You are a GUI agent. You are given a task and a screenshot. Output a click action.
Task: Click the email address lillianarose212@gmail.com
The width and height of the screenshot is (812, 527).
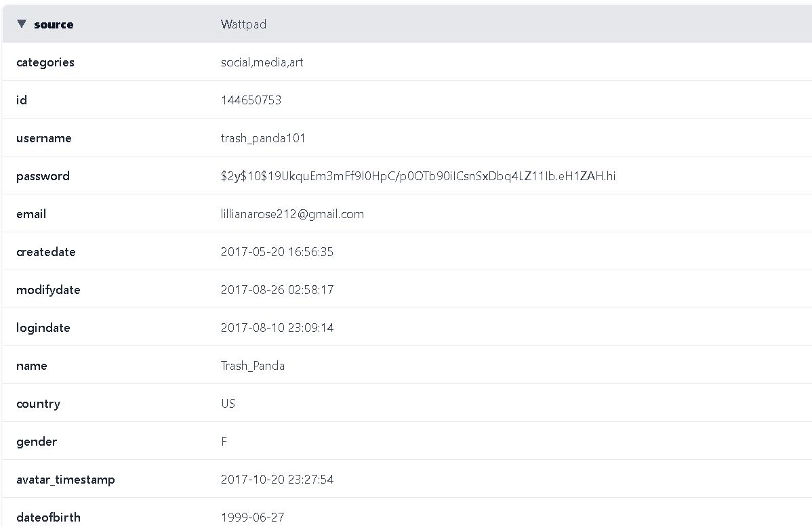(292, 214)
